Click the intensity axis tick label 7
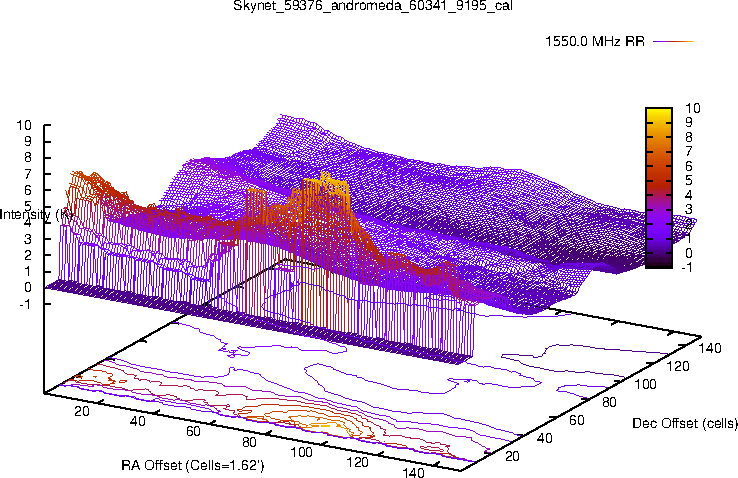Screen dimensions: 738x478 point(28,174)
